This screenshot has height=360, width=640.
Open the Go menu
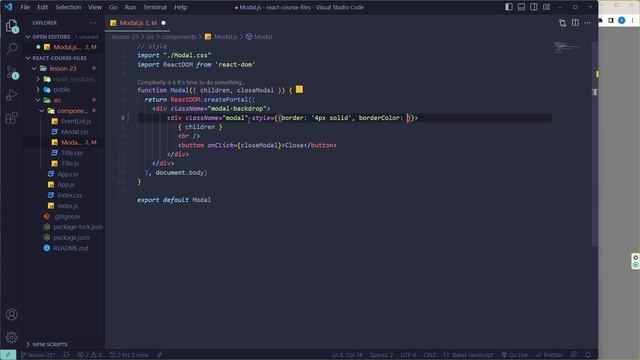113,7
